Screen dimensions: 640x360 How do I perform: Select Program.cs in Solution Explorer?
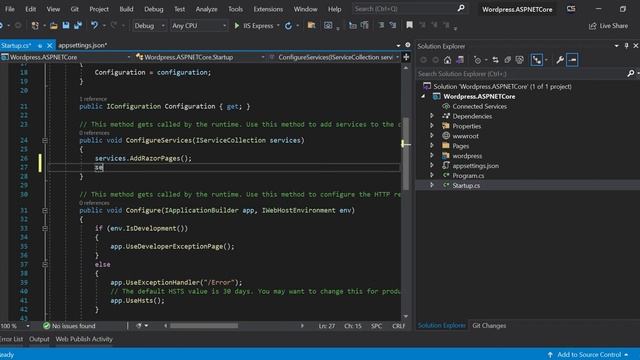tap(468, 176)
